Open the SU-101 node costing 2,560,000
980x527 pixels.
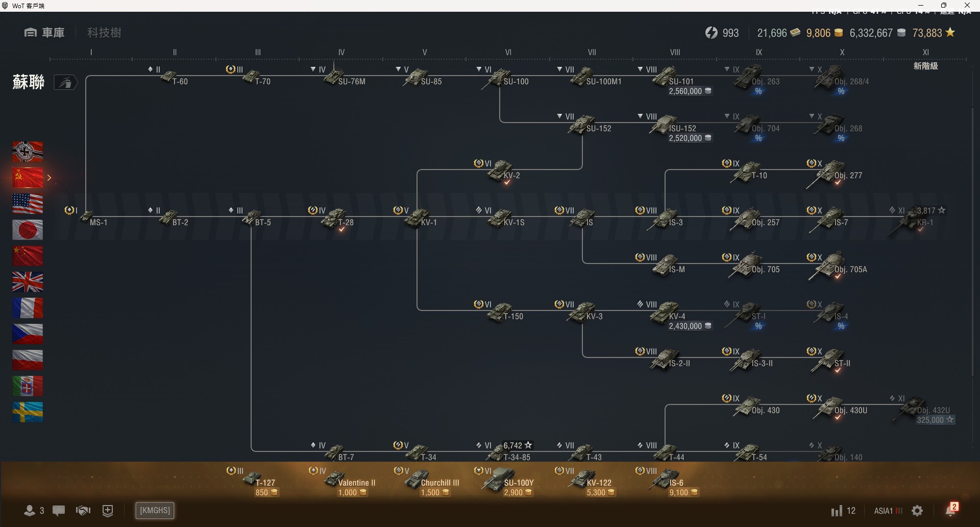[674, 81]
